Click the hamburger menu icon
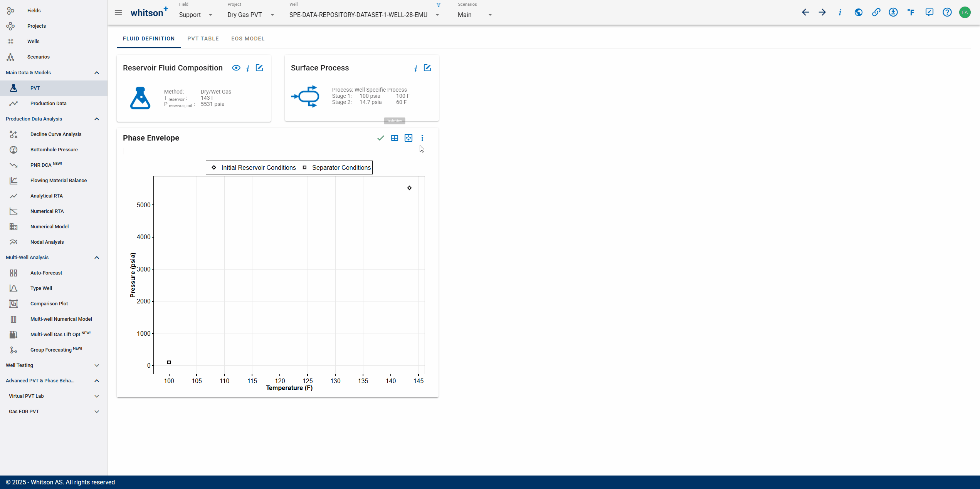980x489 pixels. pyautogui.click(x=118, y=13)
